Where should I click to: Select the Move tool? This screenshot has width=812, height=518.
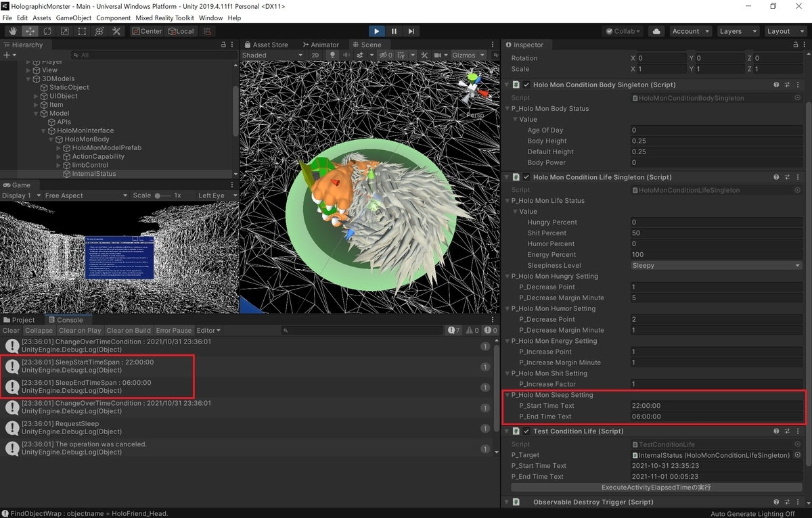pyautogui.click(x=30, y=31)
